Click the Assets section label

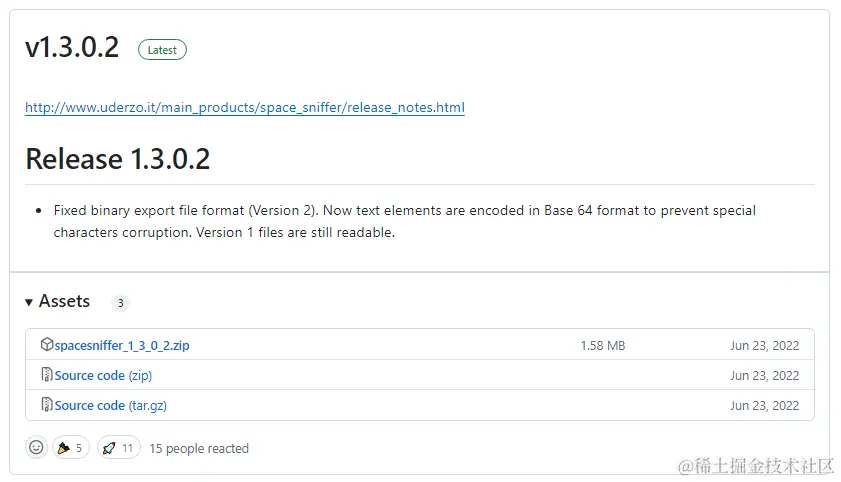(64, 301)
